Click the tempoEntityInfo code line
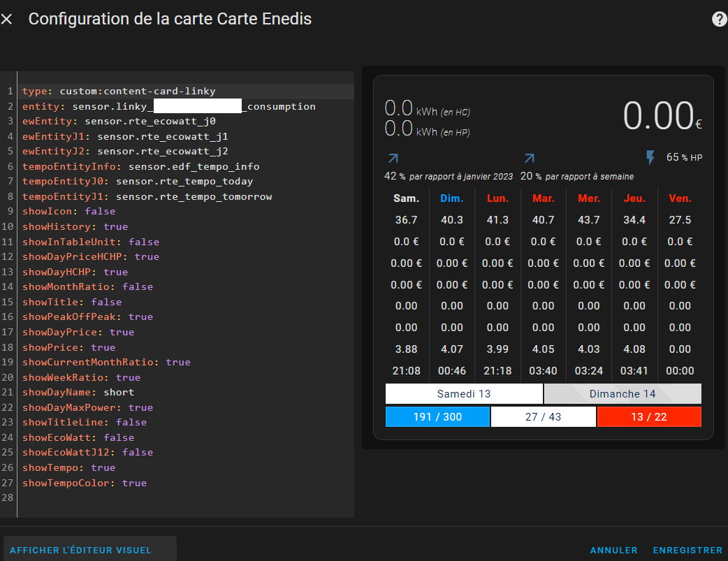The image size is (728, 561). point(141,166)
